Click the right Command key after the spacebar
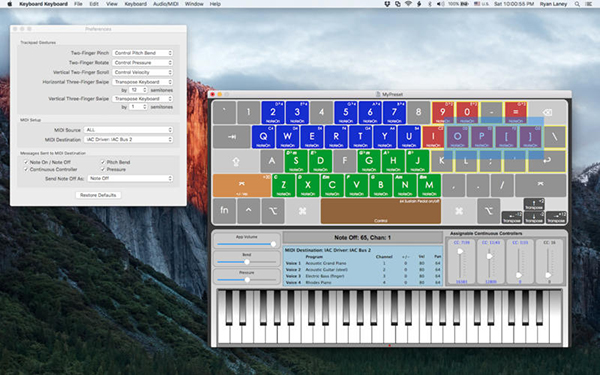This screenshot has height=375, width=600. (459, 210)
